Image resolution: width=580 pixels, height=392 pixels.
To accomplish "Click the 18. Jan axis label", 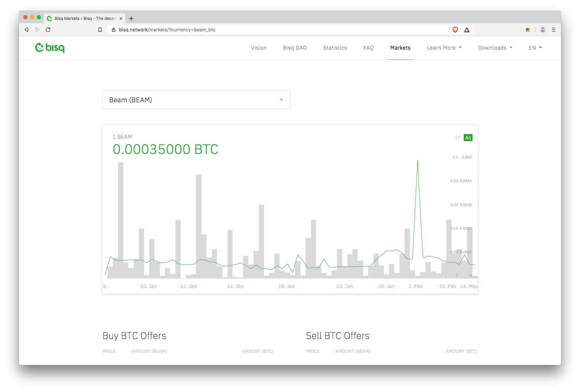I will coord(286,286).
